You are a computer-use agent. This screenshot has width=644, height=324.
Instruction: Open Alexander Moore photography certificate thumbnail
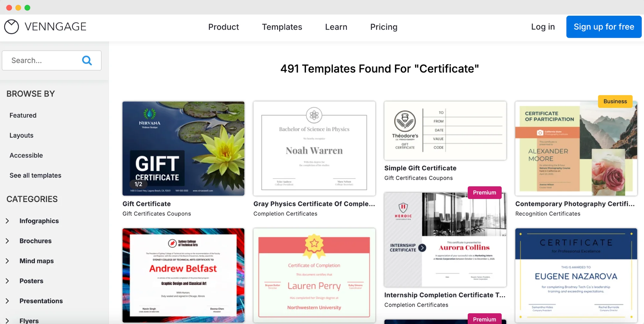pos(576,148)
